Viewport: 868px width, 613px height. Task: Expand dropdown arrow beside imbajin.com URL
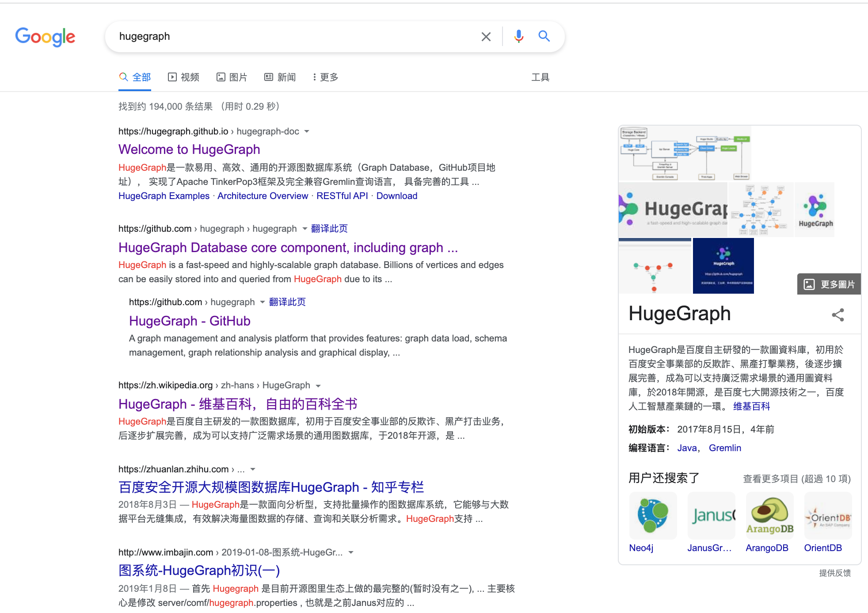(351, 552)
